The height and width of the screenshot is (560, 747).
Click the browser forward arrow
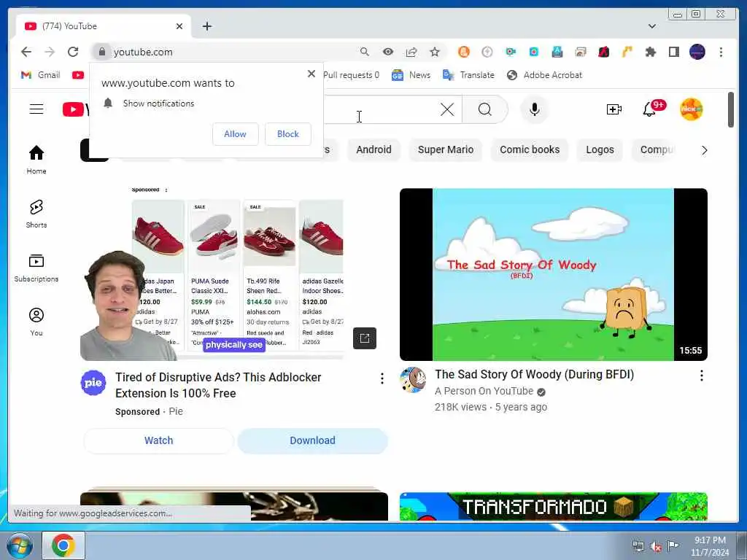(50, 52)
